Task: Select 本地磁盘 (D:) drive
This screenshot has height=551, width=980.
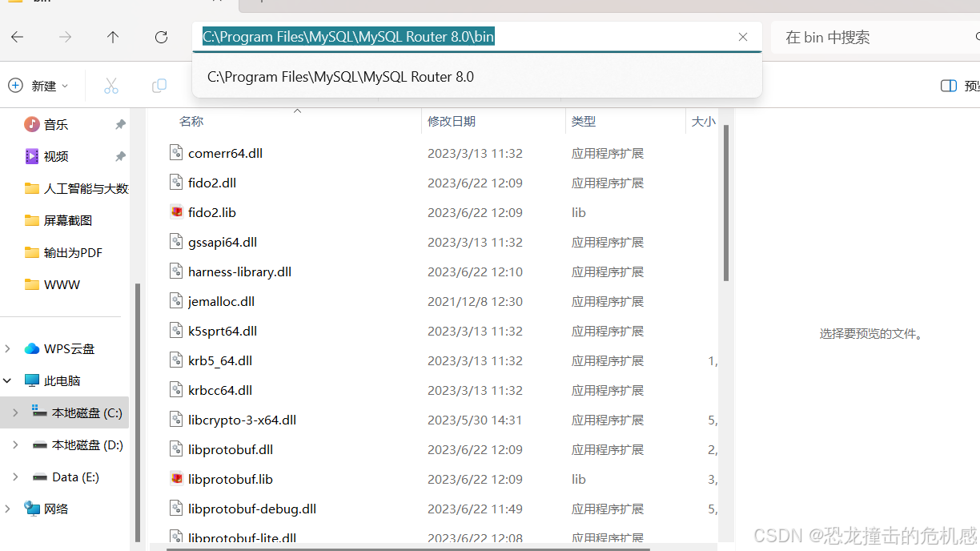Action: (77, 444)
